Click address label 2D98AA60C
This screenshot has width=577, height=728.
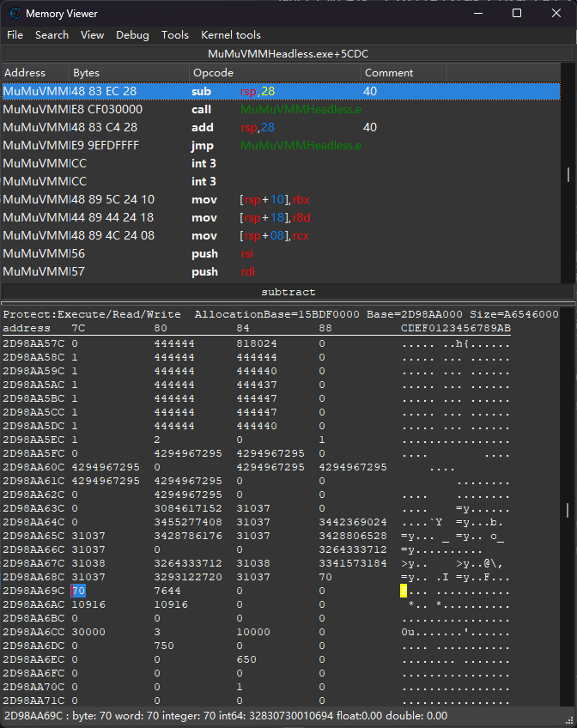click(x=33, y=467)
